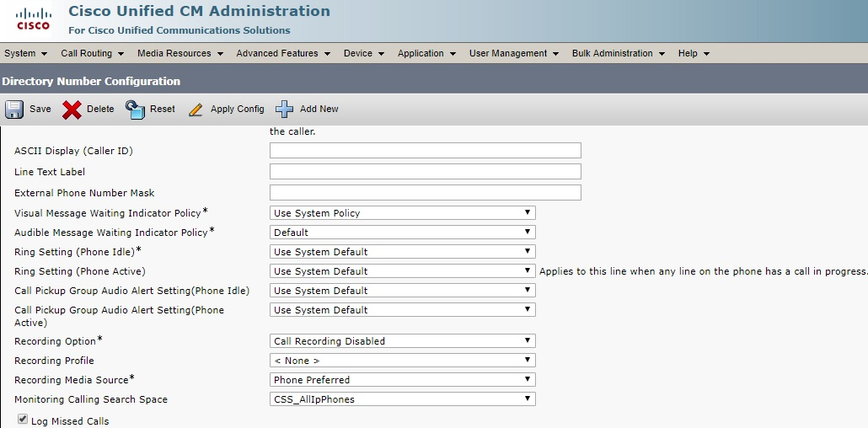868x428 pixels.
Task: Open the Device menu
Action: (363, 53)
